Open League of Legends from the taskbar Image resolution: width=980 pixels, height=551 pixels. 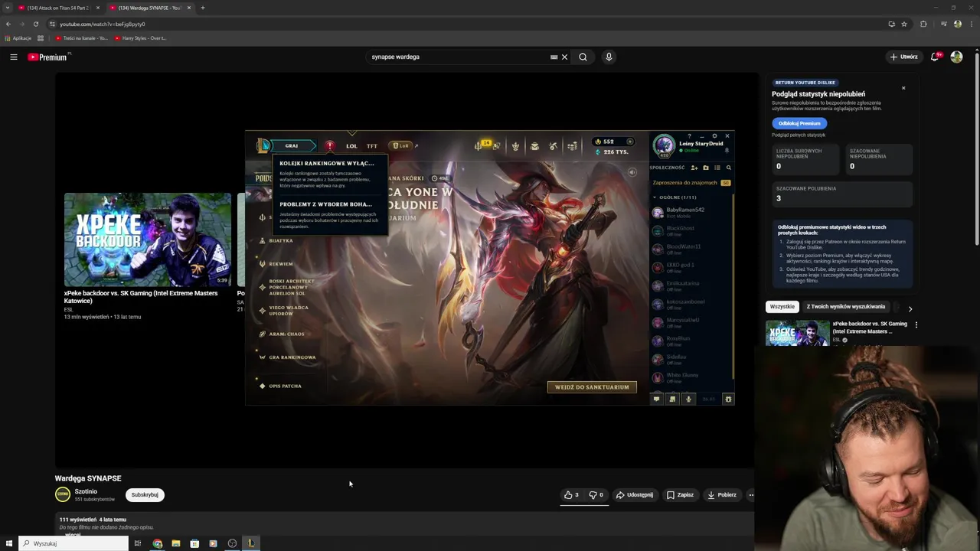250,543
